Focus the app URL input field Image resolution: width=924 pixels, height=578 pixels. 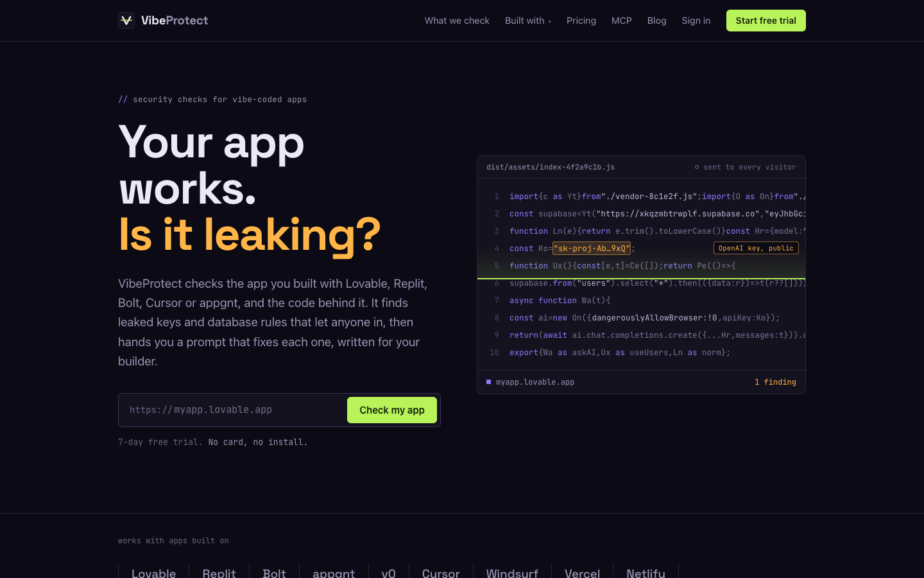(234, 410)
